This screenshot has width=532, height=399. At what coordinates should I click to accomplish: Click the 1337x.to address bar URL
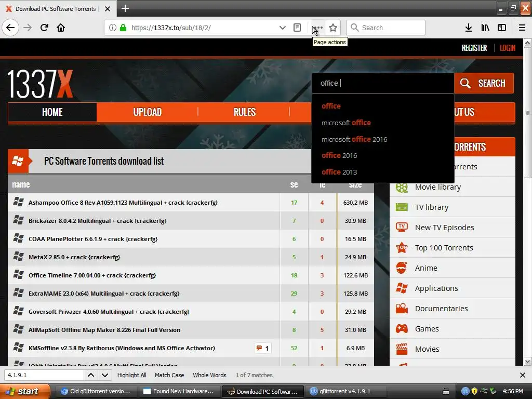pos(171,28)
